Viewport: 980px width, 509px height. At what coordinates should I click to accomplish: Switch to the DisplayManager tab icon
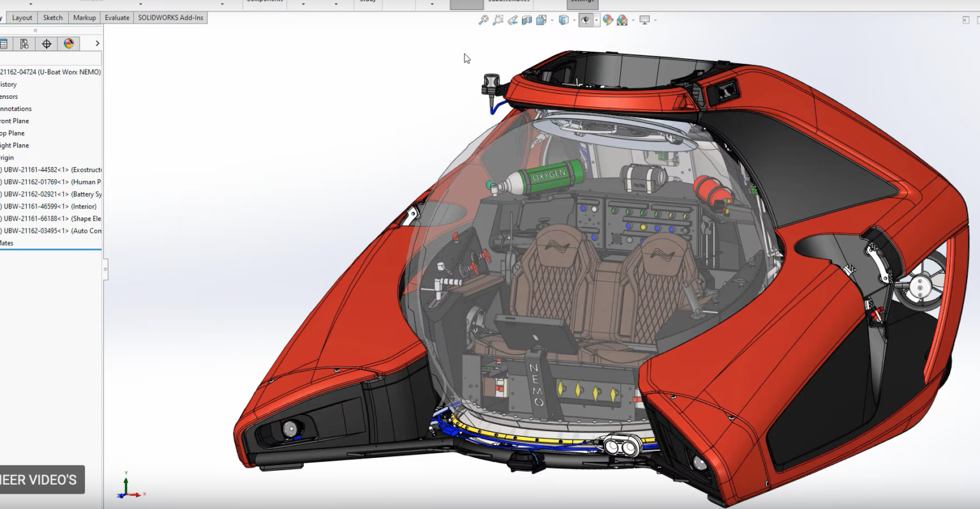point(67,43)
